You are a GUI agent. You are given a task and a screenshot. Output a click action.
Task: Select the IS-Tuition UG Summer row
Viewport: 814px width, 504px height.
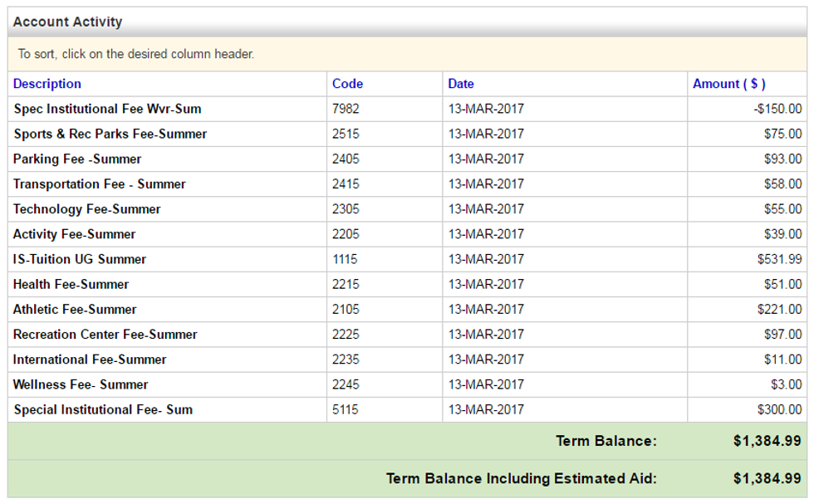[80, 259]
